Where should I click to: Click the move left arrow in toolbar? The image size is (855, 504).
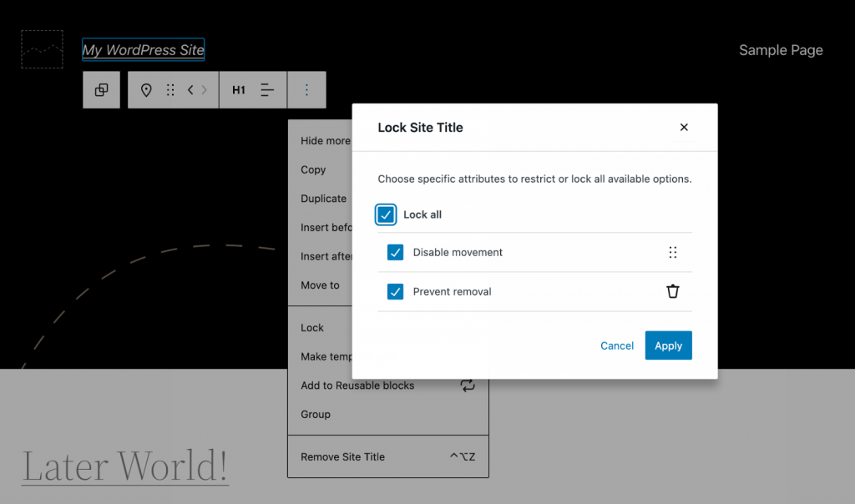(190, 90)
